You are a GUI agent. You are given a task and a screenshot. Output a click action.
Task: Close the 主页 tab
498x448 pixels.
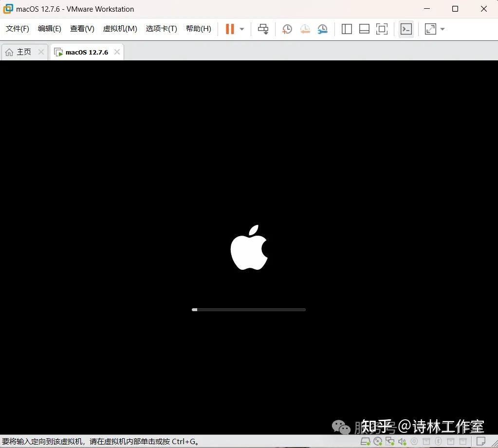click(x=41, y=52)
